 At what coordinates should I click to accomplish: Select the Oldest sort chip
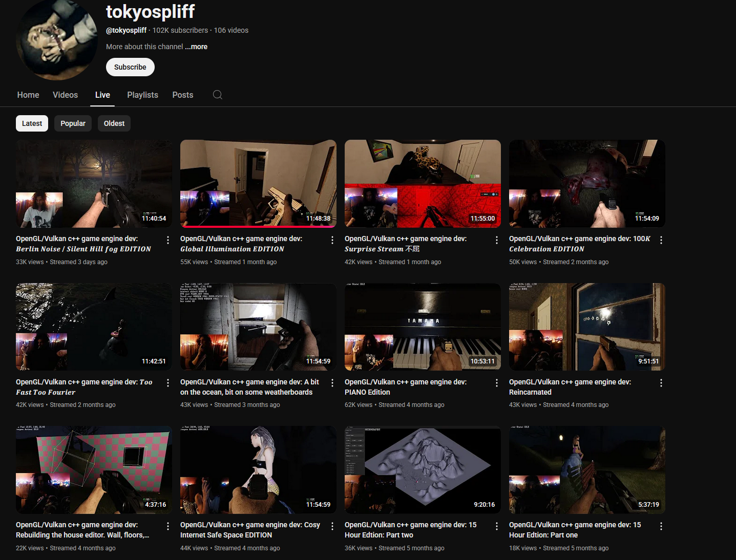pos(114,123)
